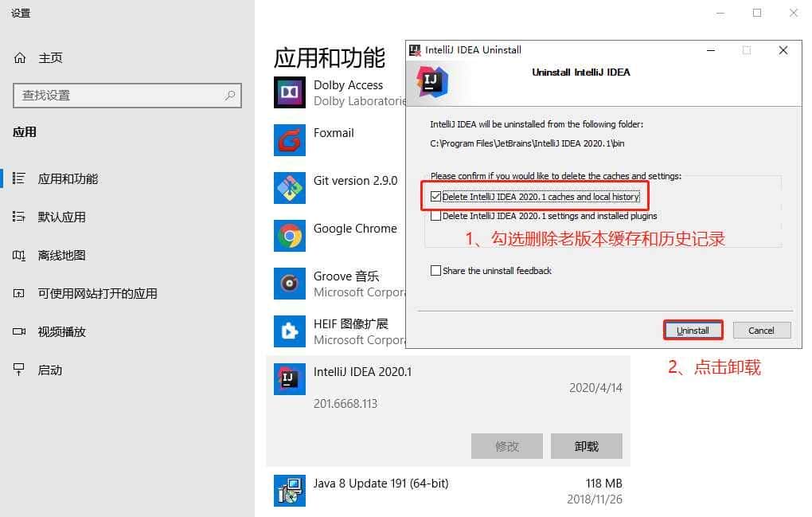
Task: Go to 离线地图 settings page
Action: click(x=61, y=256)
